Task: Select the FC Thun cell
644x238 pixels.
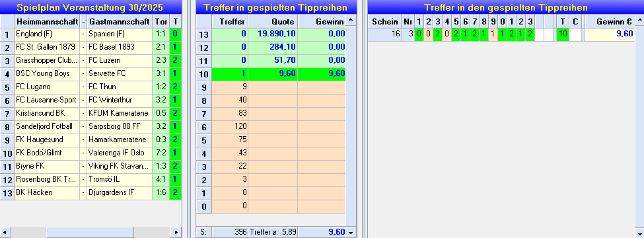Action: [120, 87]
